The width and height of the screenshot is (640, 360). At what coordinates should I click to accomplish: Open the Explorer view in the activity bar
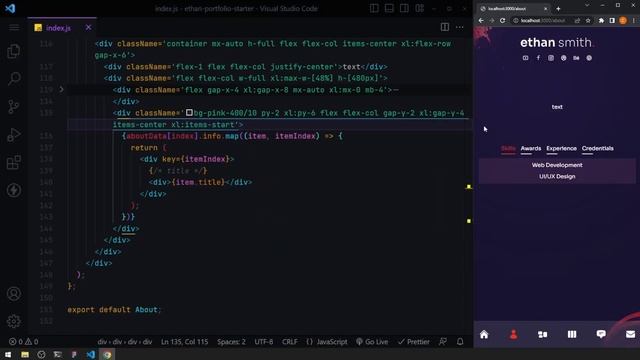[13, 51]
